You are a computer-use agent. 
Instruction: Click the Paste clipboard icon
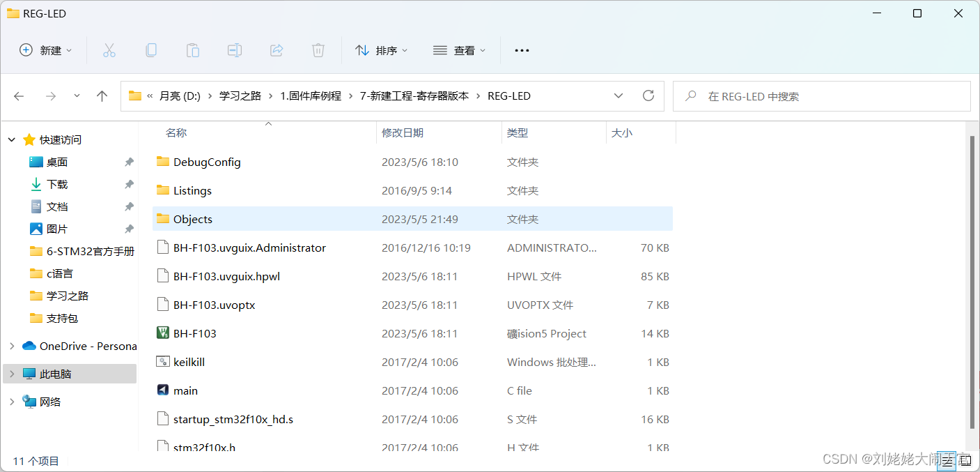(x=193, y=50)
